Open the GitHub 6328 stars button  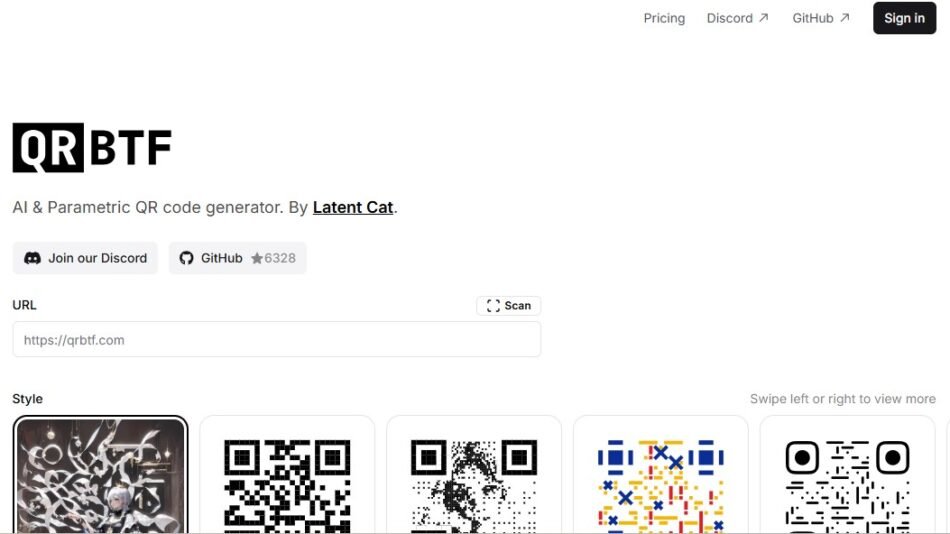tap(238, 258)
